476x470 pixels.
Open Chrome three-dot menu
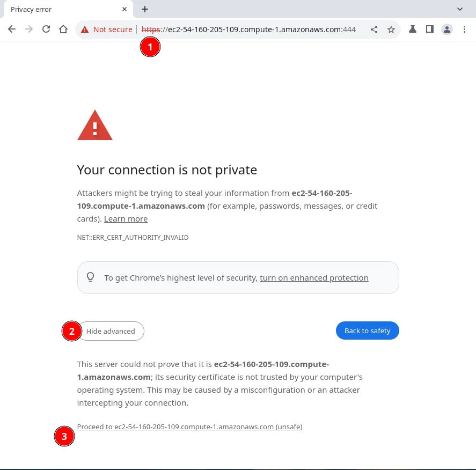click(464, 29)
